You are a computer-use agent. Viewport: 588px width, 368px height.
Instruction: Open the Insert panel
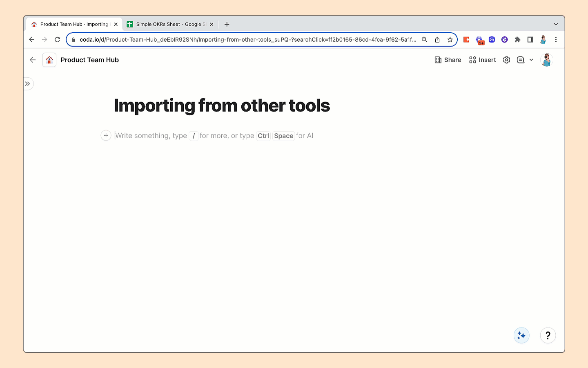click(482, 60)
